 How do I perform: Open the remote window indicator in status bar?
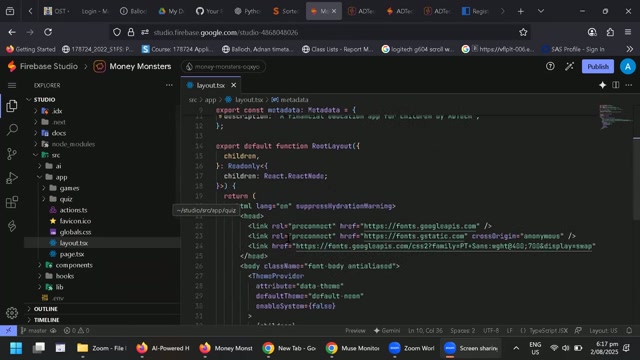(x=8, y=331)
